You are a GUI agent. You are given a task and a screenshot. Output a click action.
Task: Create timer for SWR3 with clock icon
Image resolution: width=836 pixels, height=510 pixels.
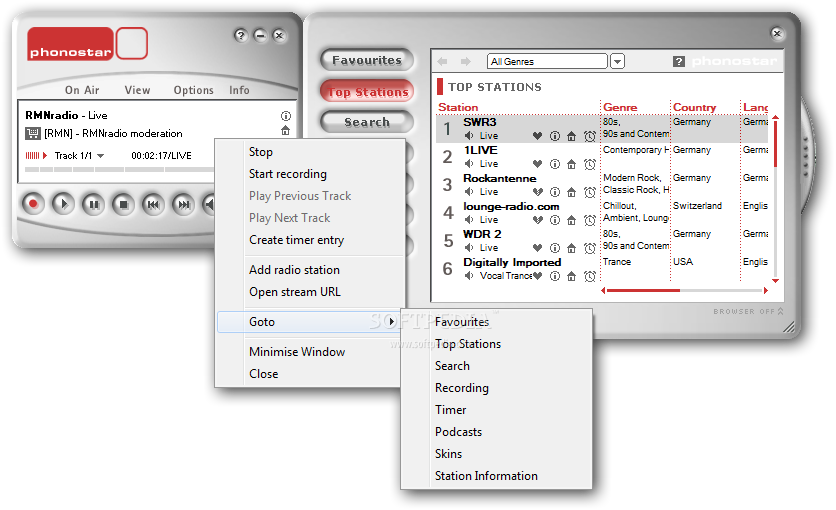[x=590, y=136]
